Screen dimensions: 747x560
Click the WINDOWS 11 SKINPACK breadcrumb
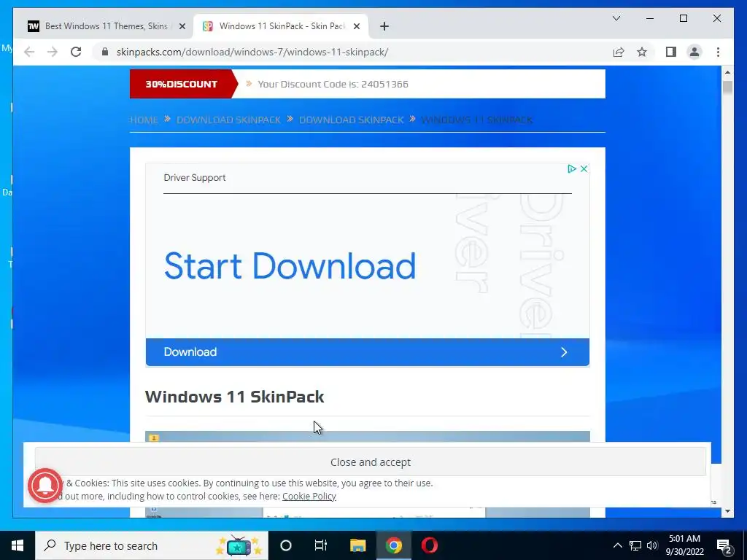point(477,120)
